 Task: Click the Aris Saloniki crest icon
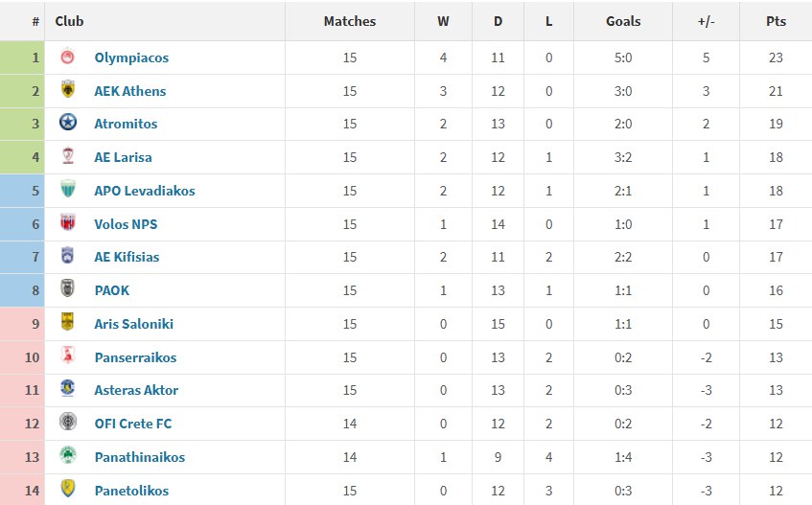(67, 324)
